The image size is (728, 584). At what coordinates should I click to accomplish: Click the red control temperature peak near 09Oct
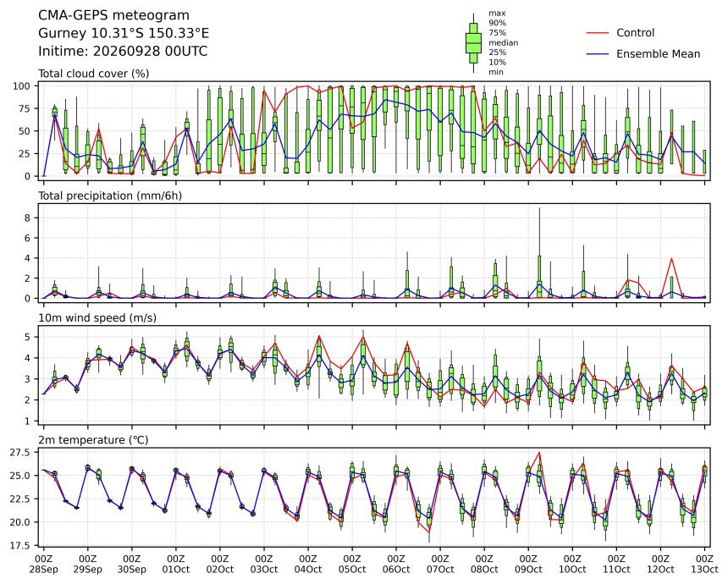click(539, 452)
